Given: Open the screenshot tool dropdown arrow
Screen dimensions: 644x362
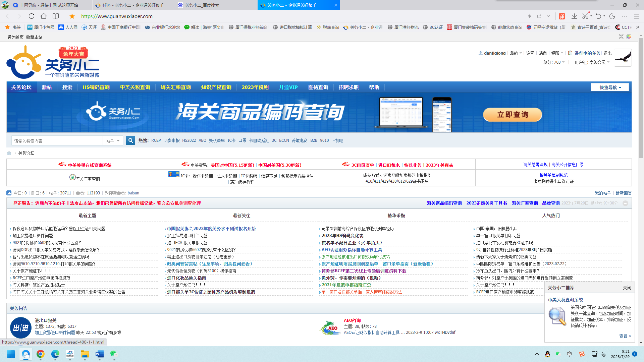Looking at the screenshot, I should [591, 16].
